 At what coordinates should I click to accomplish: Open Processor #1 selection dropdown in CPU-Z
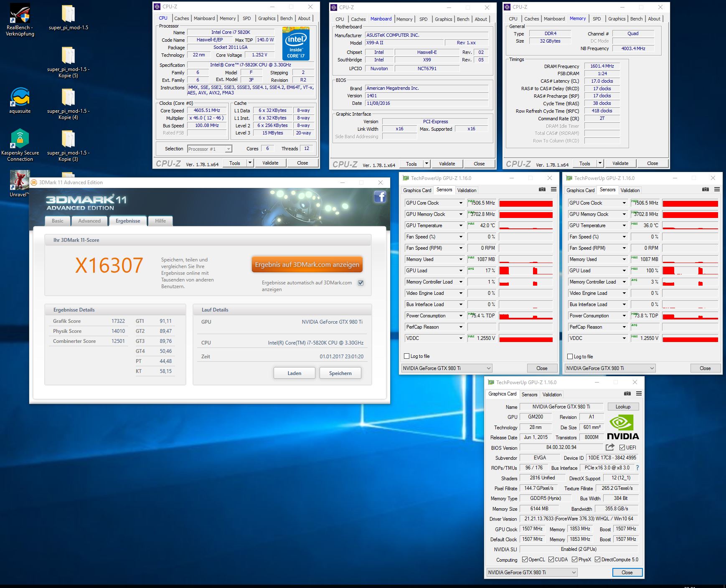210,149
